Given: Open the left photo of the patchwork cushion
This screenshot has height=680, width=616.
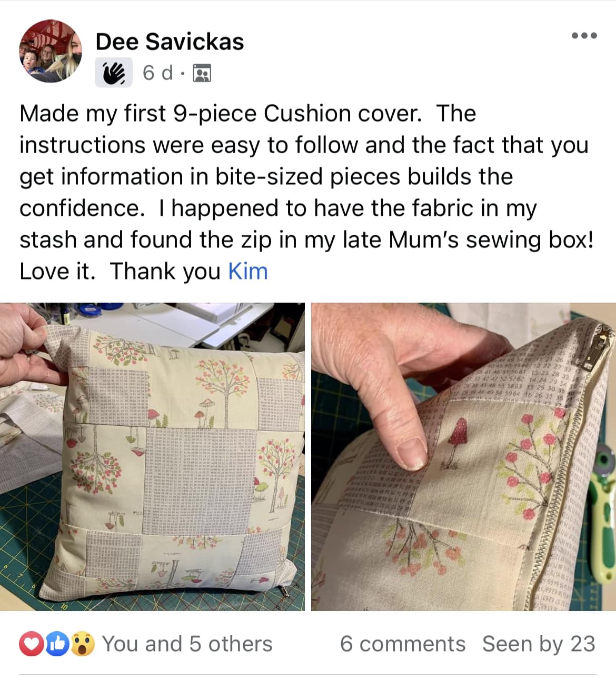Looking at the screenshot, I should tap(152, 457).
